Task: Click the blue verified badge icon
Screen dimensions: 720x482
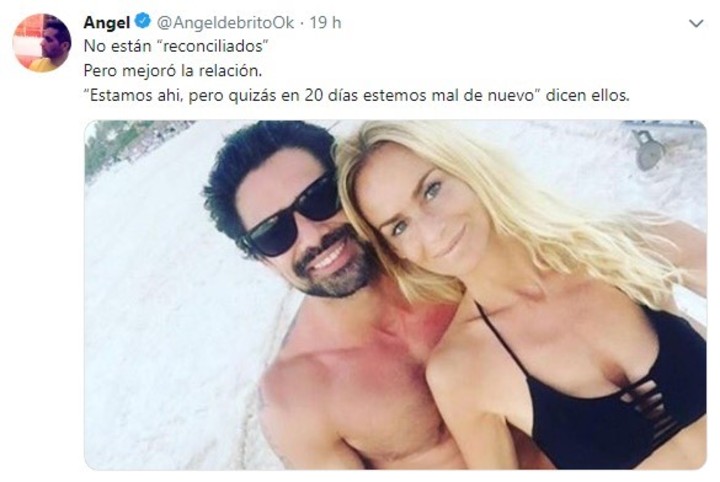Action: (x=143, y=21)
